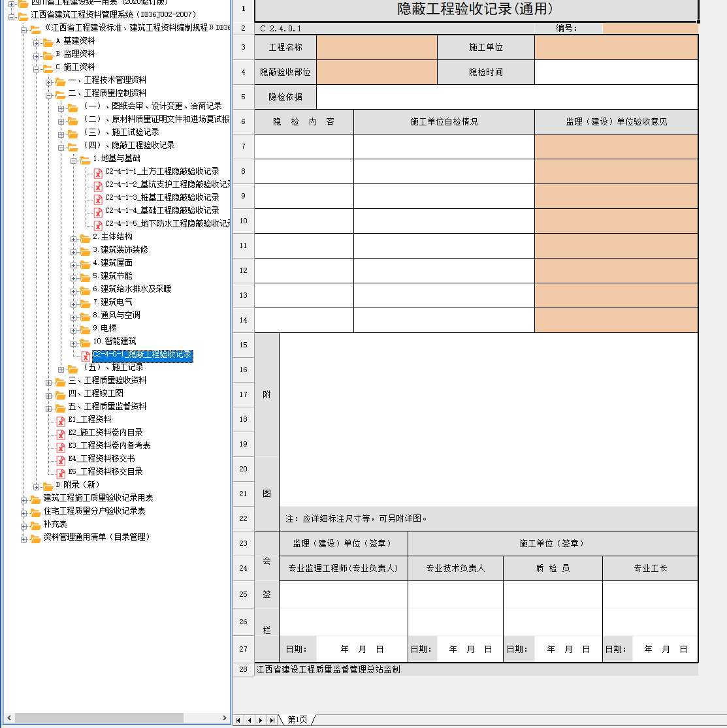The image size is (727, 728).
Task: Click the 江西省建设工程质量监督管理总站监制 footer text
Action: pyautogui.click(x=328, y=669)
